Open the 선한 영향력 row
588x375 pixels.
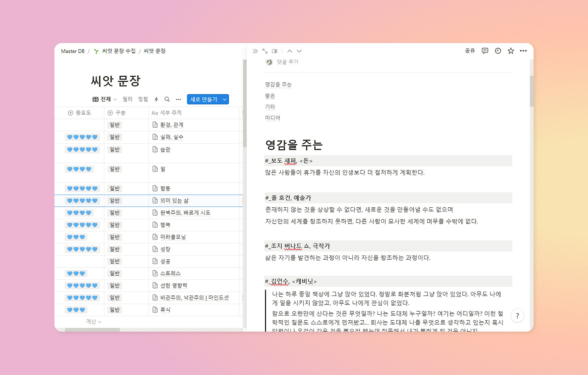[x=174, y=285]
